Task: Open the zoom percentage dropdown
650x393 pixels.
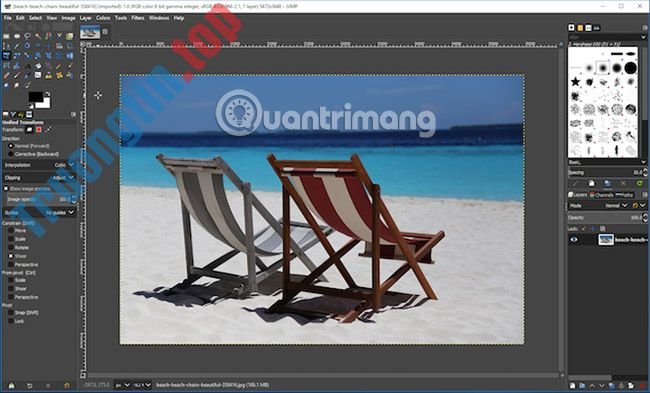Action: pyautogui.click(x=142, y=385)
